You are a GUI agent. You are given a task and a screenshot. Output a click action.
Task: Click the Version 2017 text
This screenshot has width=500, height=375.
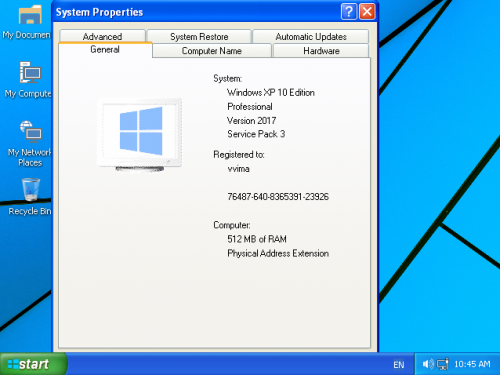click(251, 120)
